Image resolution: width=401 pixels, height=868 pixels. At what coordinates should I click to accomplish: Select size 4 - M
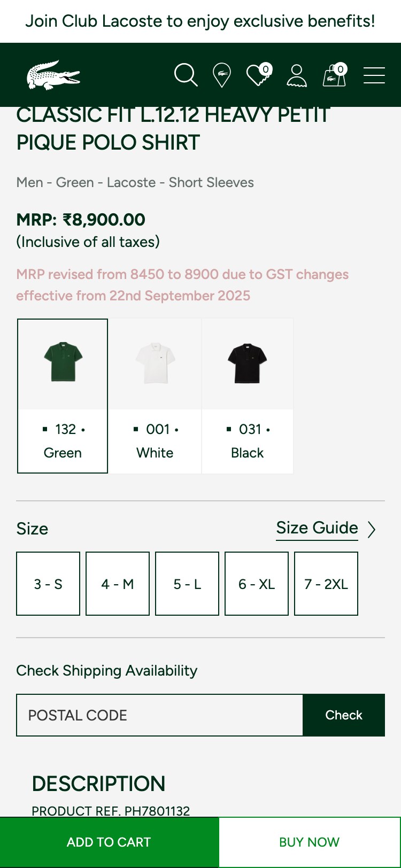tap(117, 584)
